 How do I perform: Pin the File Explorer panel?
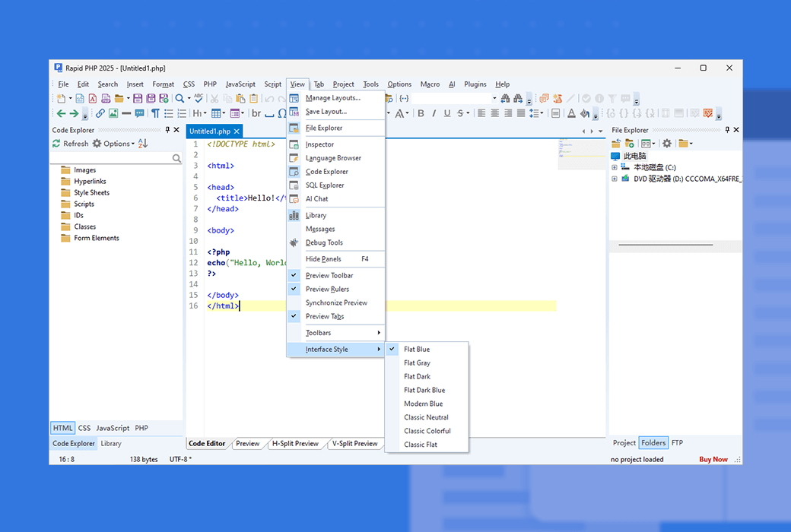click(x=727, y=130)
